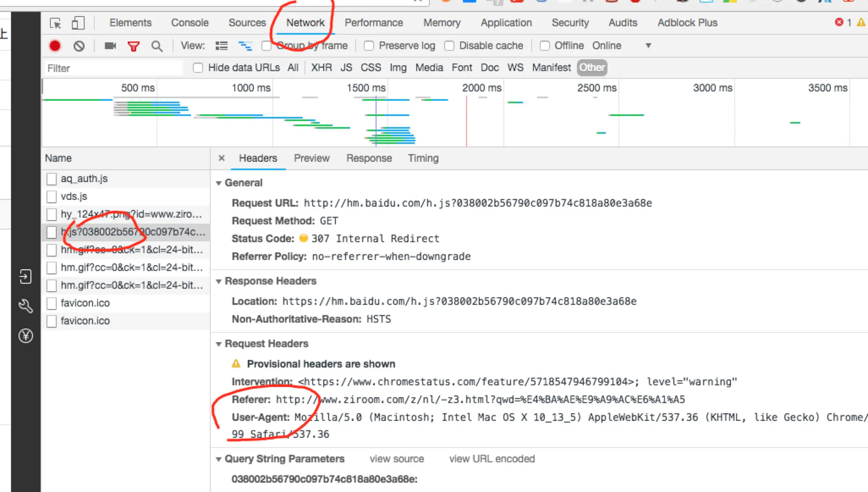Click the view source link

396,459
